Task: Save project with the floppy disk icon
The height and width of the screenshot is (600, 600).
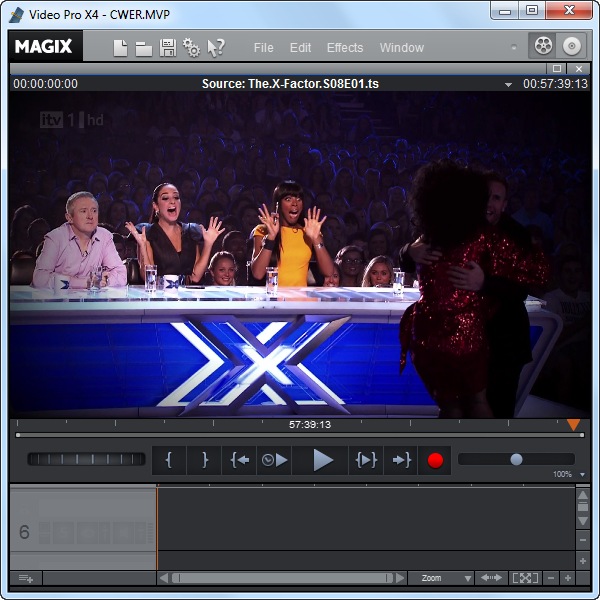Action: [168, 48]
